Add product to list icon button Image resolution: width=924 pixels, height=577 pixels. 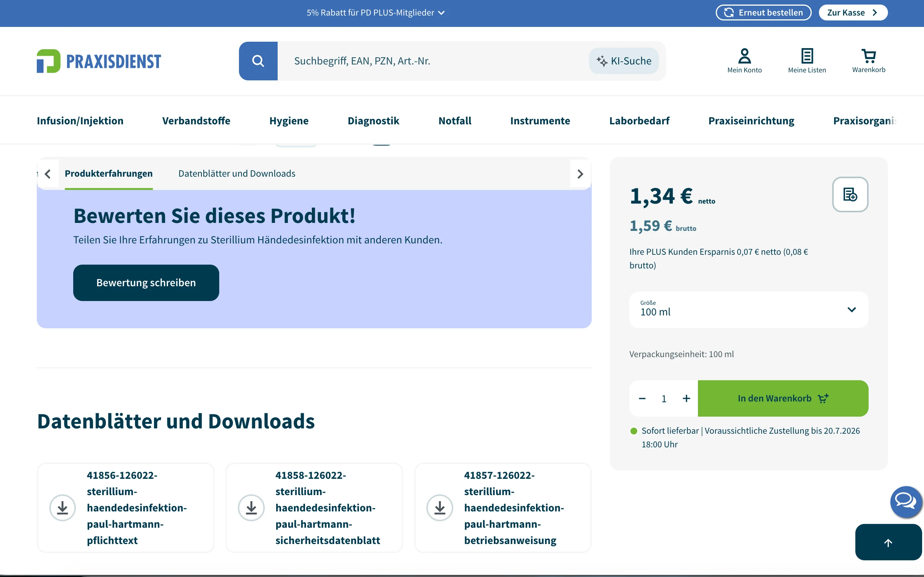(850, 194)
